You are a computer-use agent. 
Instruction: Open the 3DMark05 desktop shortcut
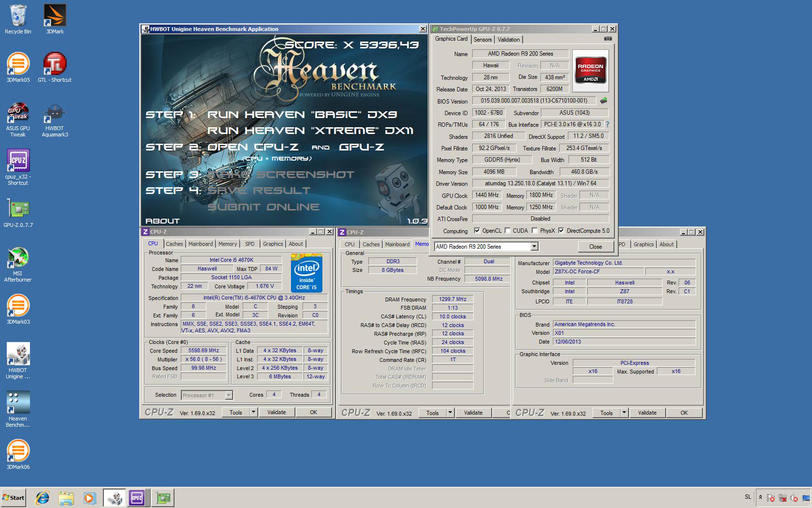(18, 67)
